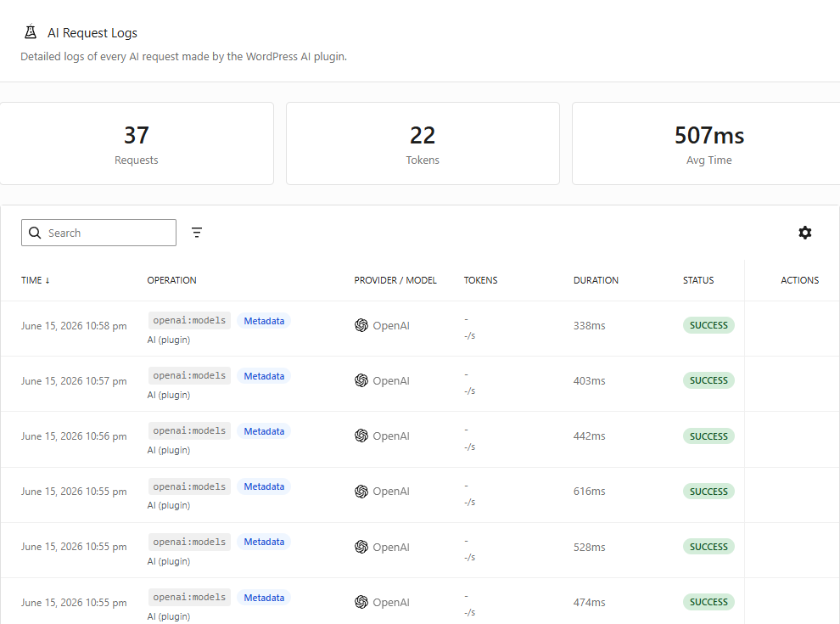Click the search magnifier icon

coord(35,233)
